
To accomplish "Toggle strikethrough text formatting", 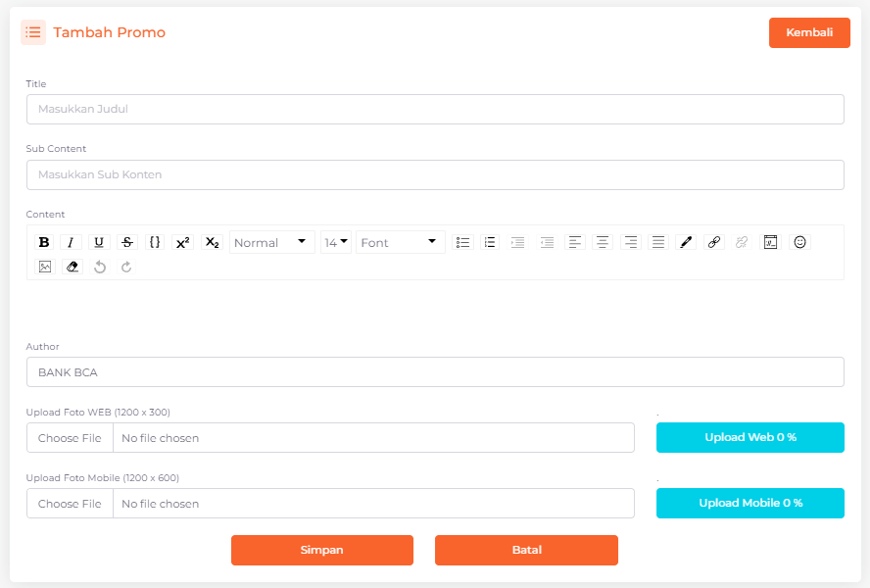I will (127, 242).
